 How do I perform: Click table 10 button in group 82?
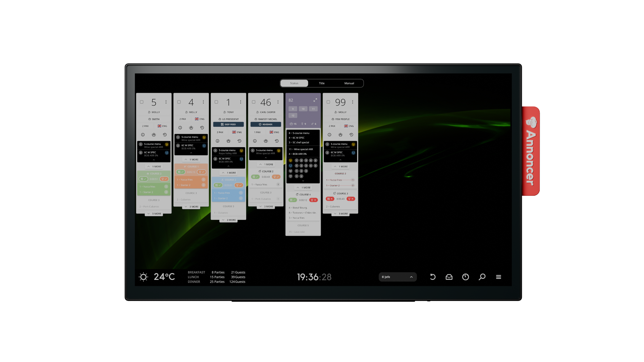(x=303, y=109)
